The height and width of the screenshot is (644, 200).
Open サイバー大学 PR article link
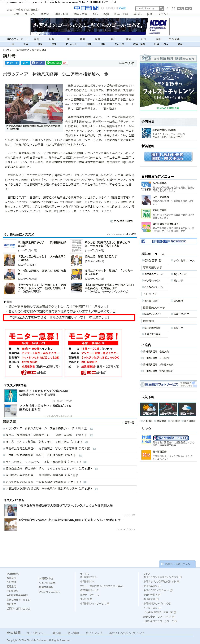pyautogui.click(x=66, y=506)
